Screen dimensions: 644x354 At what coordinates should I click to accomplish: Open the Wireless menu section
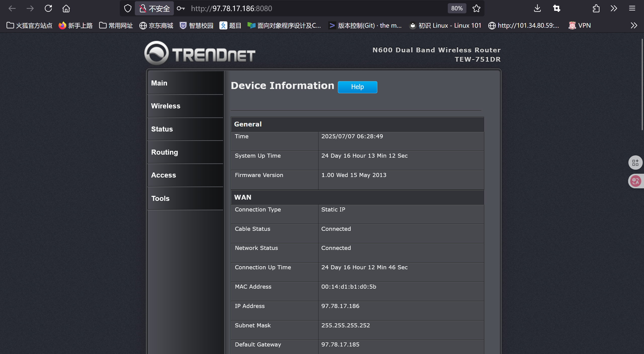[x=186, y=106]
